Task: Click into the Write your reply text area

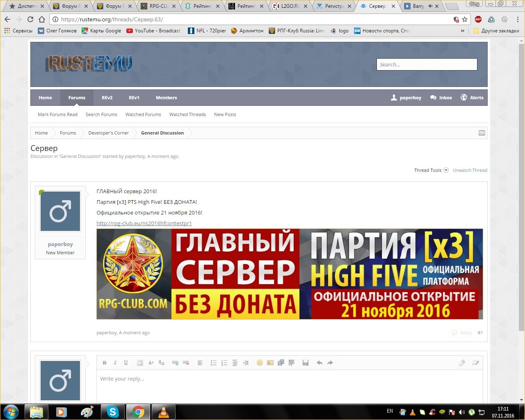Action: [290, 386]
